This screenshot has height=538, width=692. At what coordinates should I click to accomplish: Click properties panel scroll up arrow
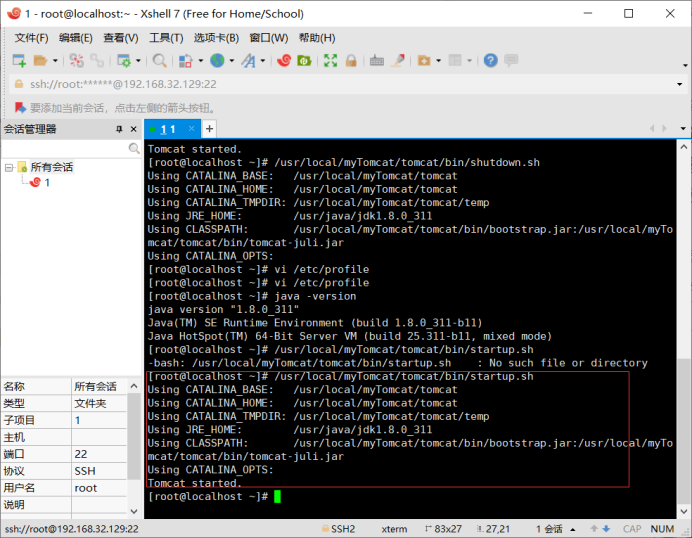click(x=134, y=386)
